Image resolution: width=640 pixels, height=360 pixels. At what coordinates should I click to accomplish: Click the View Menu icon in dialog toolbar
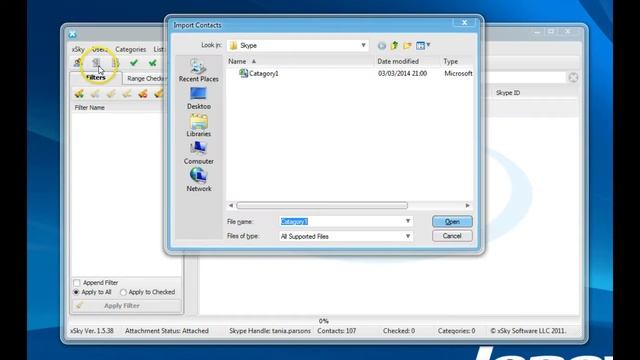coord(420,45)
